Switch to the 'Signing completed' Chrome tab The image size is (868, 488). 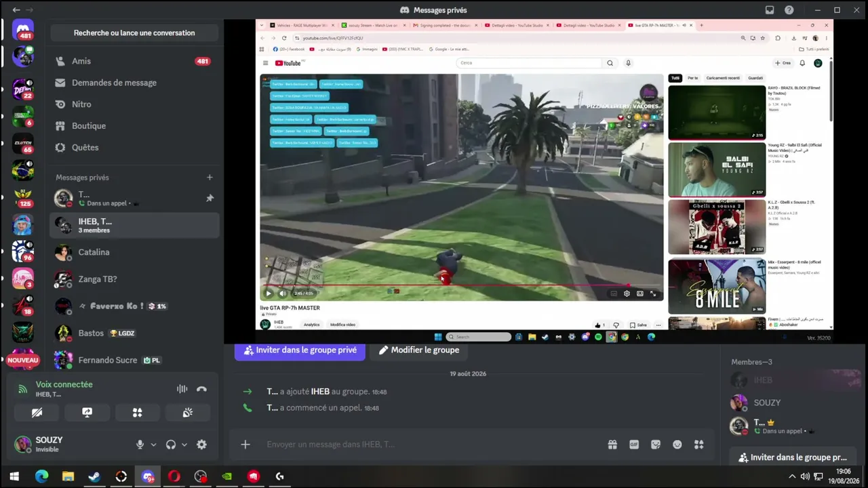click(446, 25)
